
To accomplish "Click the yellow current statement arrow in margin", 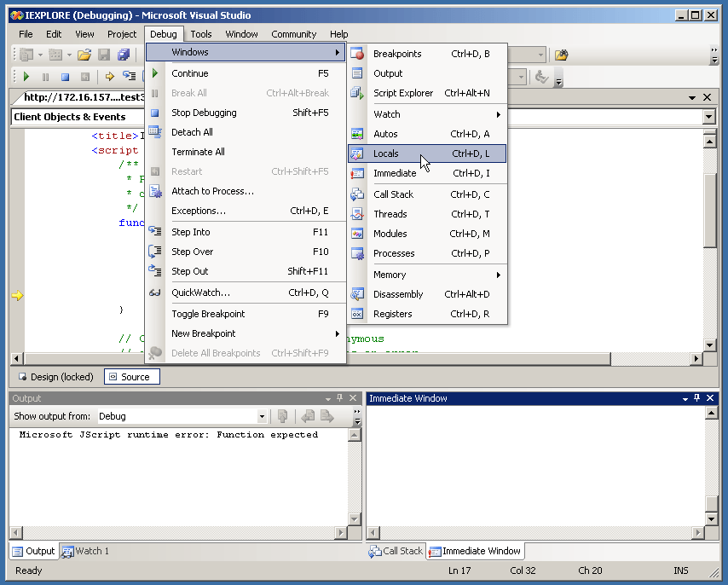I will [x=17, y=295].
